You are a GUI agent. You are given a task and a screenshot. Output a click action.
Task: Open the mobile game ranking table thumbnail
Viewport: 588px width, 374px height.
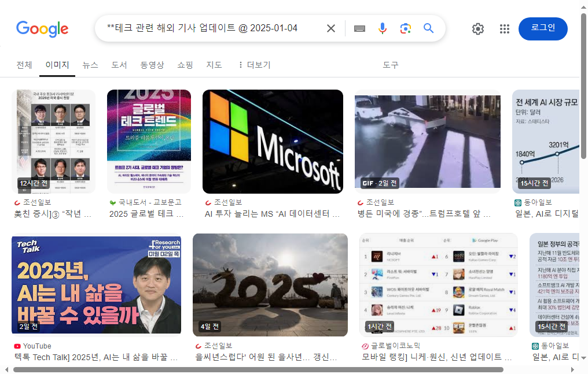click(438, 286)
